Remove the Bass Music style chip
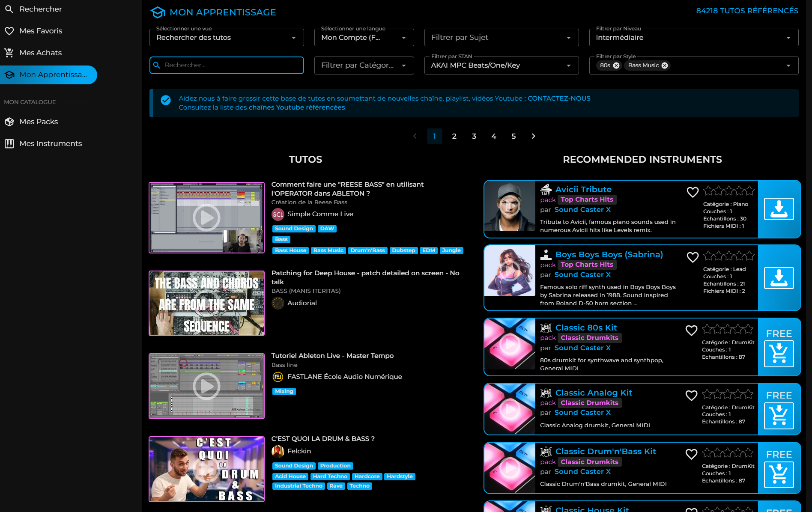Viewport: 812px width, 512px height. (x=665, y=65)
